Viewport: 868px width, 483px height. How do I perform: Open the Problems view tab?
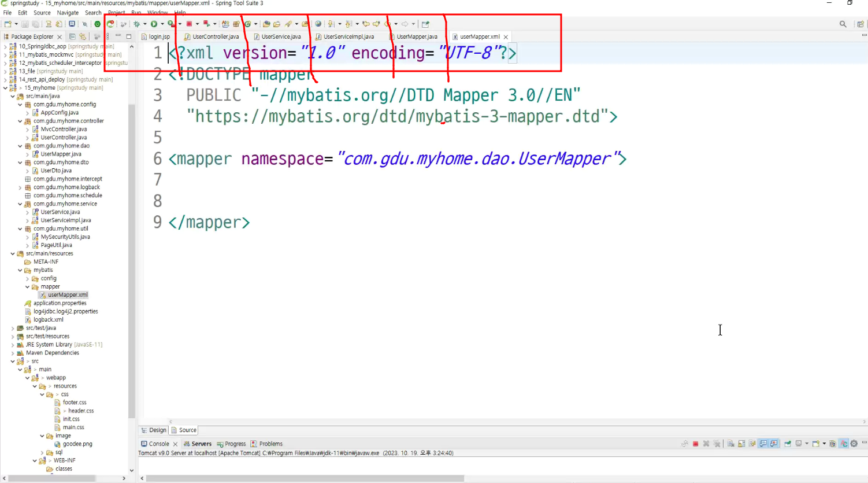266,444
